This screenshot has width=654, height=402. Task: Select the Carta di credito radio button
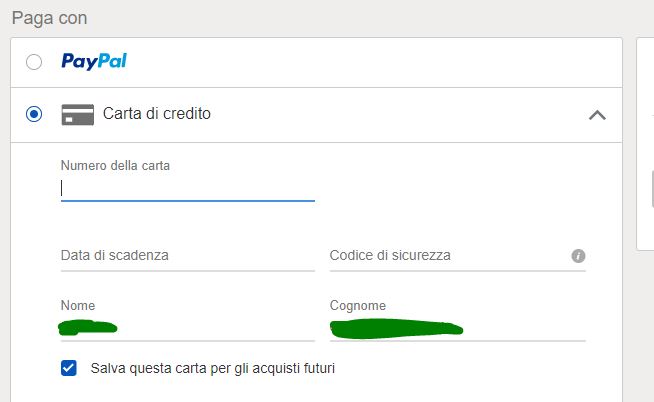[34, 114]
